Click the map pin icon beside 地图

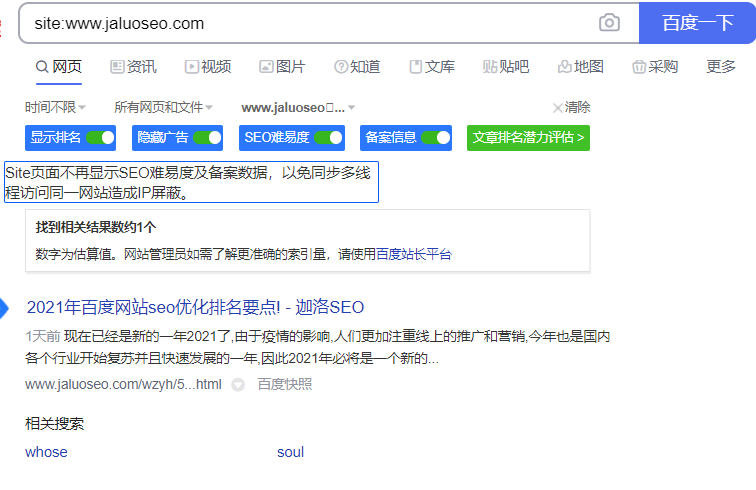pos(565,67)
